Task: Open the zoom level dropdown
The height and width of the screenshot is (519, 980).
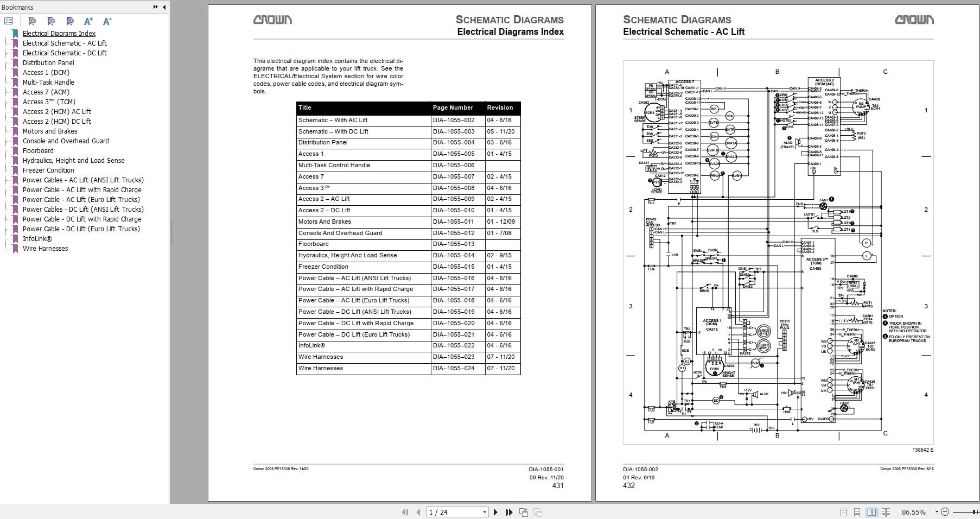Action: coord(936,511)
